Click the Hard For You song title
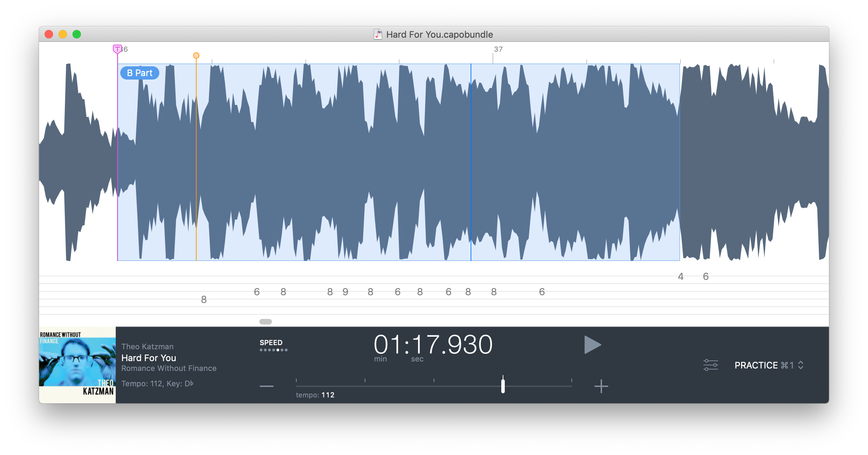Image resolution: width=868 pixels, height=455 pixels. (149, 358)
